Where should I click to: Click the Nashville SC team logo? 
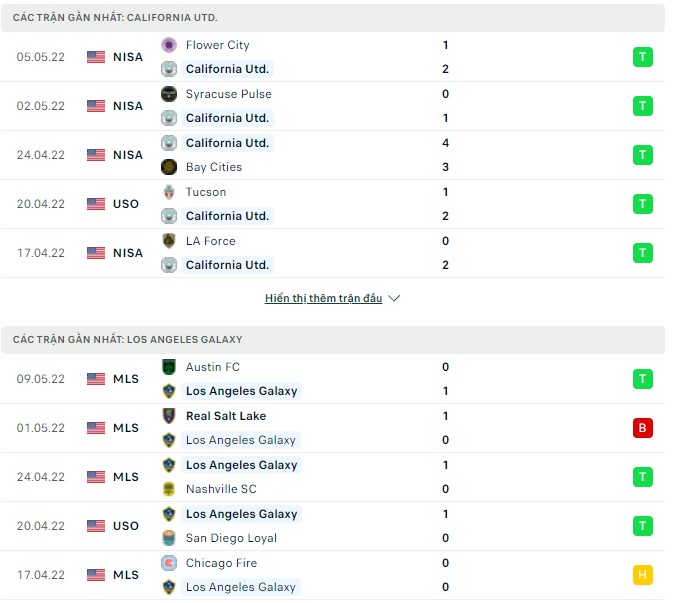(169, 489)
